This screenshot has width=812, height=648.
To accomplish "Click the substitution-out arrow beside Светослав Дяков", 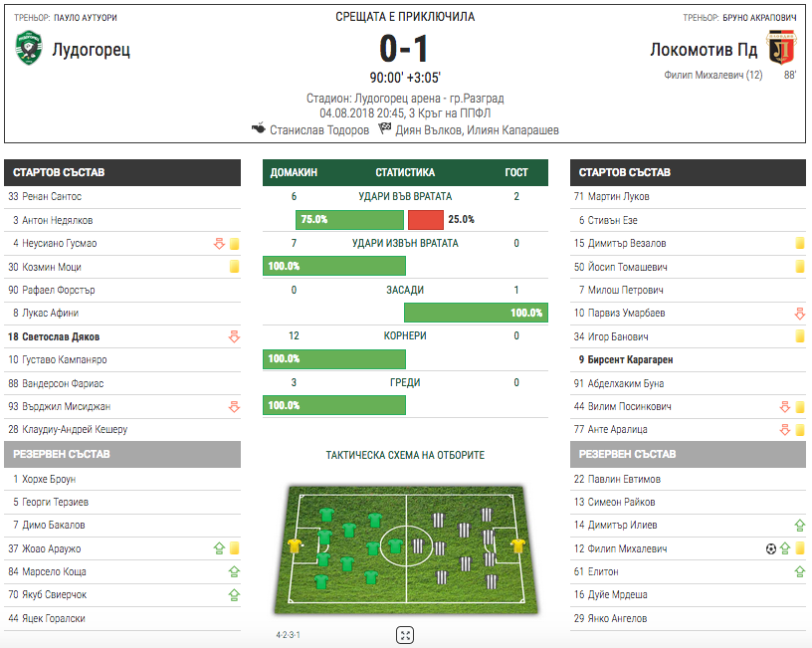I will click(x=234, y=336).
